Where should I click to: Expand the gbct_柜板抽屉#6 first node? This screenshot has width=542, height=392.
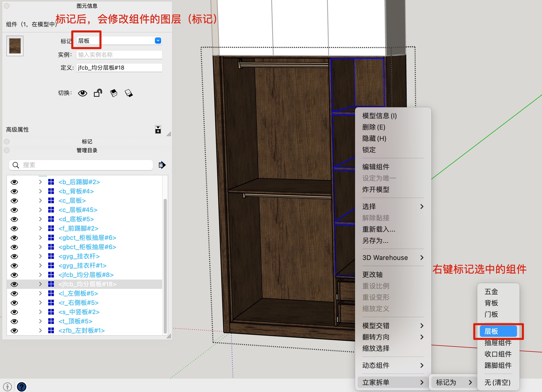[40, 238]
